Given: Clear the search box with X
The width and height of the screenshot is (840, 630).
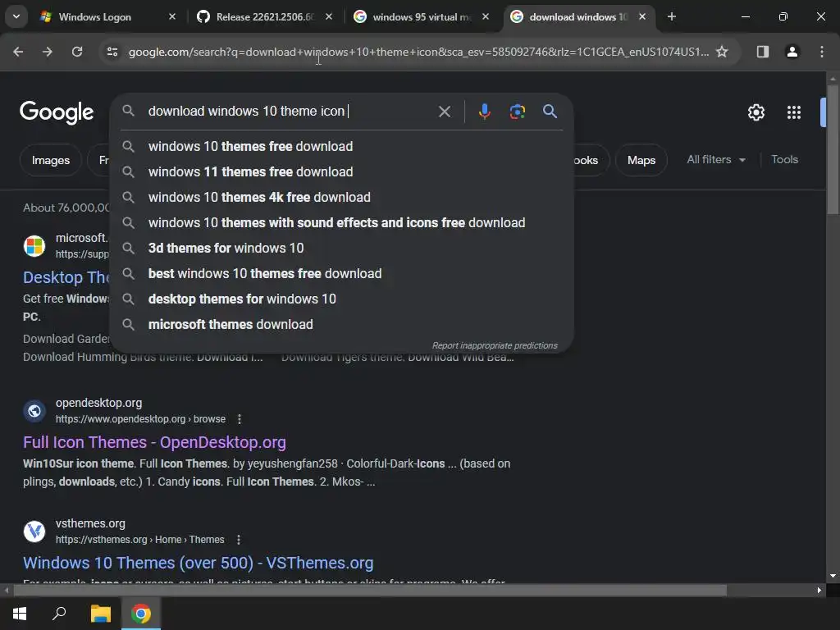Looking at the screenshot, I should click(444, 112).
